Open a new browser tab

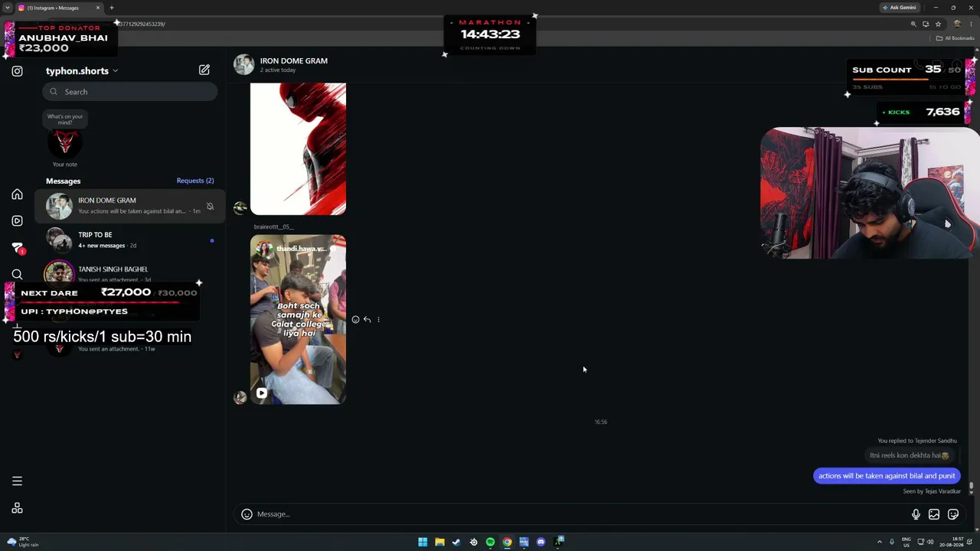tap(112, 8)
